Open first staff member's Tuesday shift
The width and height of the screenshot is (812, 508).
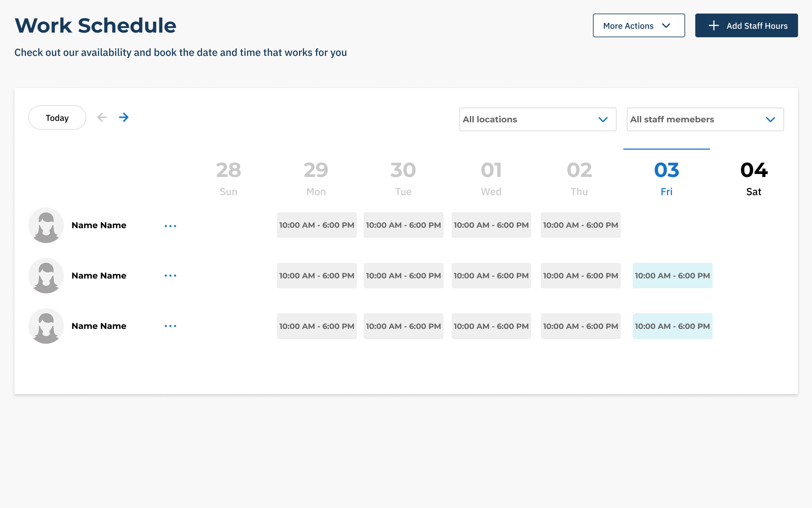click(x=403, y=225)
